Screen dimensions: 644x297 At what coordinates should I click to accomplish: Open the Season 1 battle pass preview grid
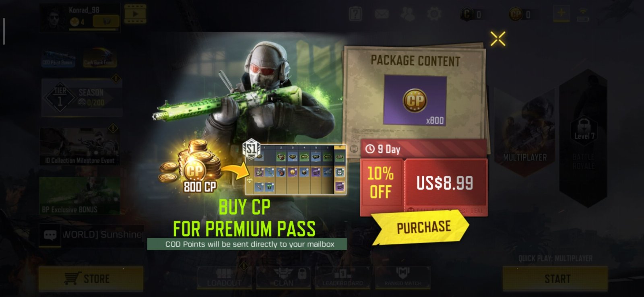pyautogui.click(x=295, y=169)
